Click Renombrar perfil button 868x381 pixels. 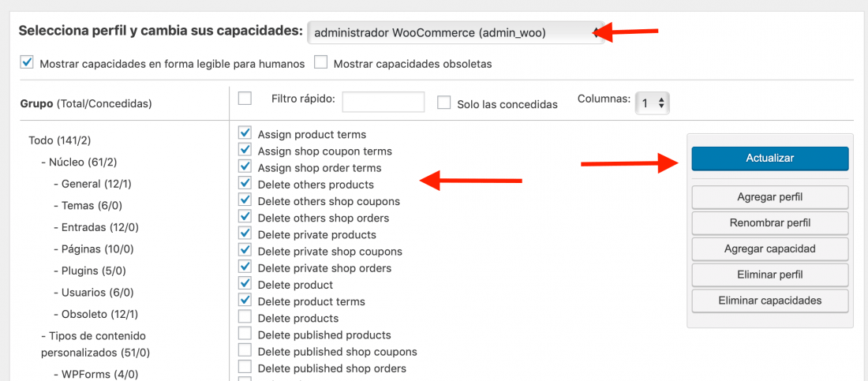coord(769,222)
